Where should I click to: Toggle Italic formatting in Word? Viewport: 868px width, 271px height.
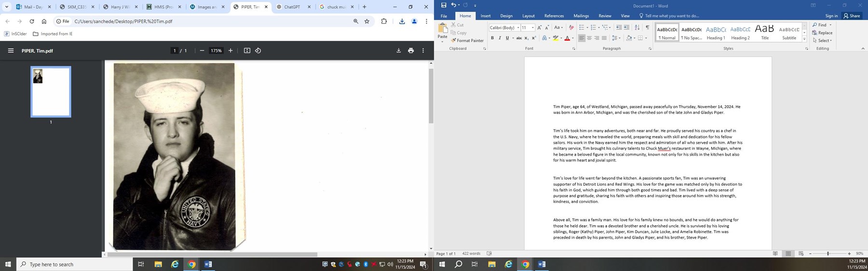500,38
